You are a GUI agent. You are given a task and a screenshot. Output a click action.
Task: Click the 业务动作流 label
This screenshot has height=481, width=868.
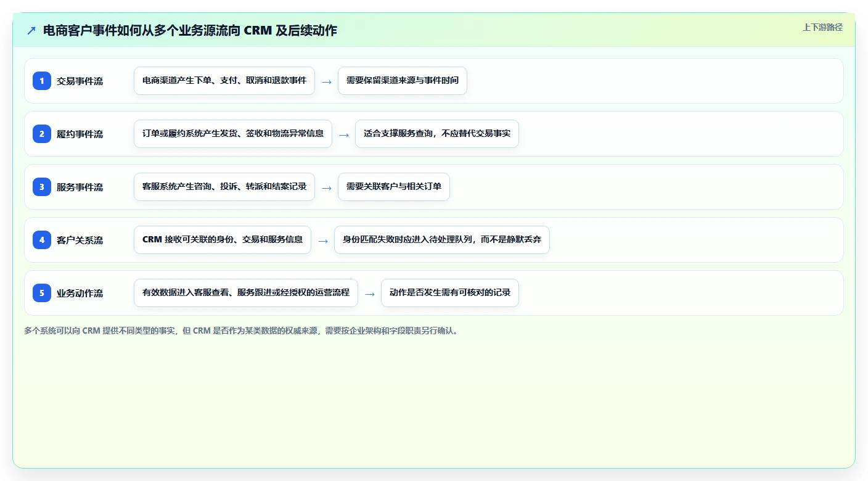(80, 293)
